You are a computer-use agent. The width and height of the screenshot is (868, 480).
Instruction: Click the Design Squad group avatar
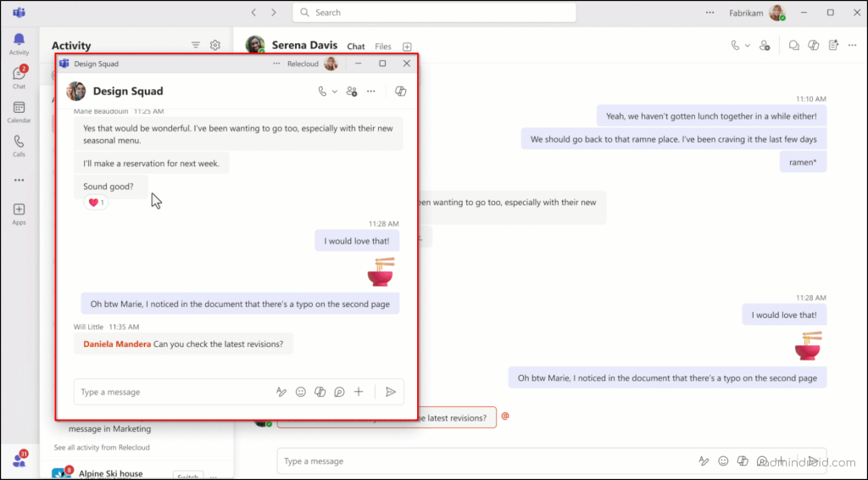[x=76, y=92]
